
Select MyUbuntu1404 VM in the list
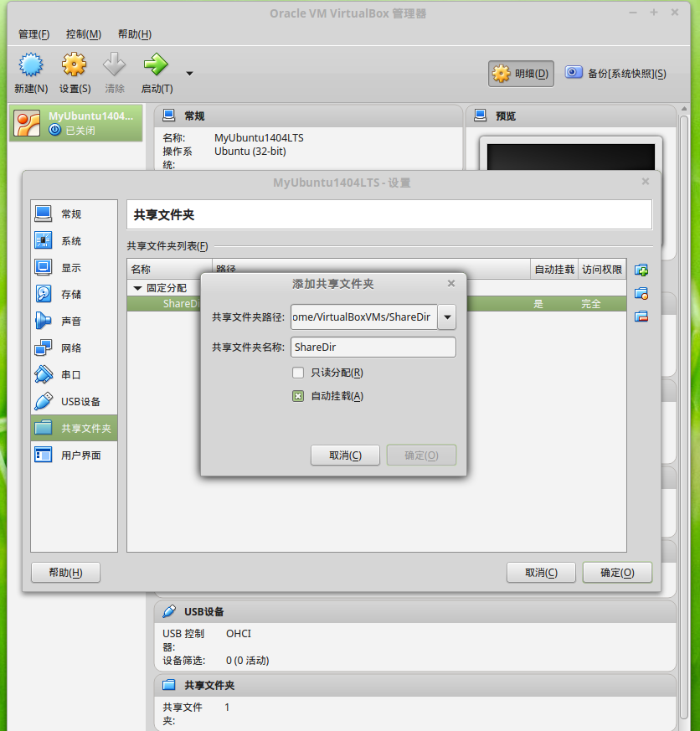76,123
